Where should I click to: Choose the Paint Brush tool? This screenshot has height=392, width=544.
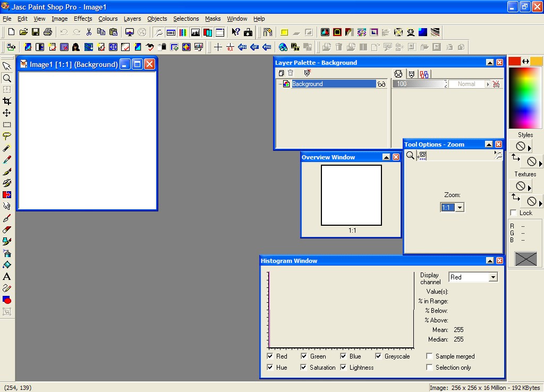(x=6, y=172)
